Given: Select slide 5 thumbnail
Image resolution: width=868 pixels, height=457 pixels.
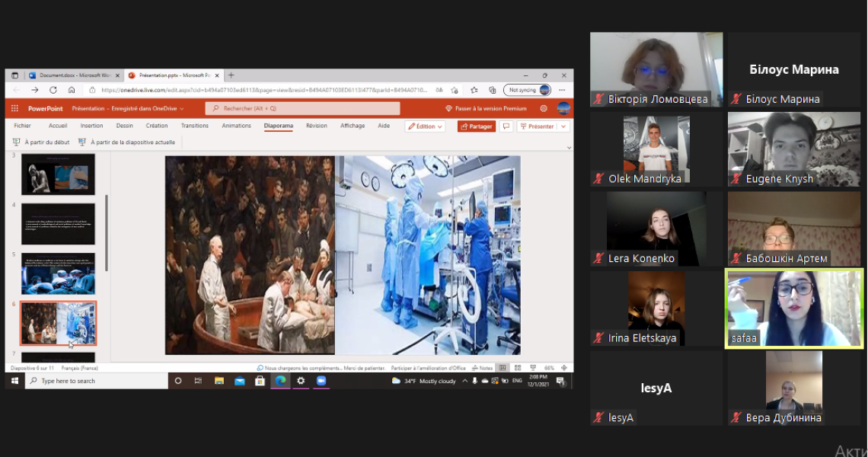Looking at the screenshot, I should (x=58, y=273).
